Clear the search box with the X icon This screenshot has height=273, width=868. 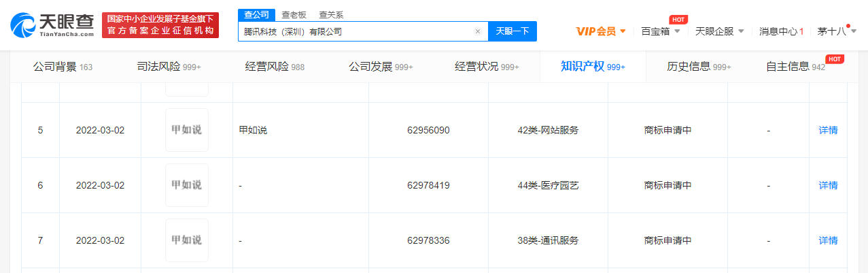(478, 31)
